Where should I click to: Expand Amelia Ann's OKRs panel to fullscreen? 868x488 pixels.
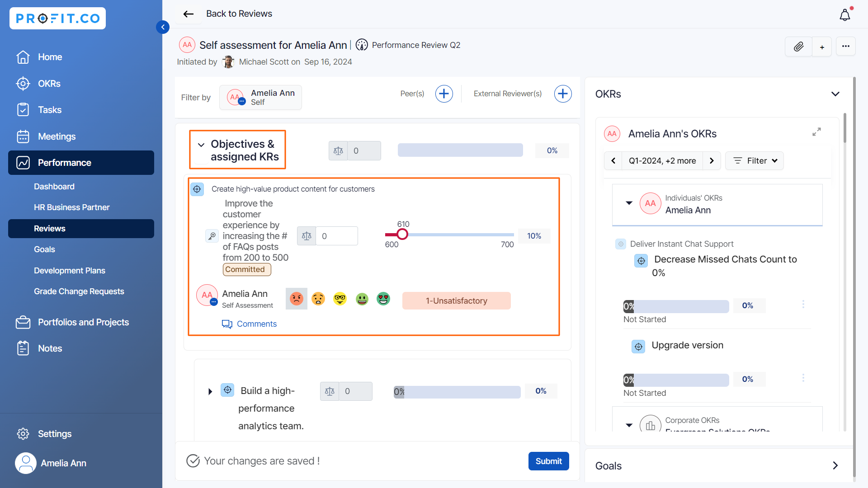tap(816, 132)
